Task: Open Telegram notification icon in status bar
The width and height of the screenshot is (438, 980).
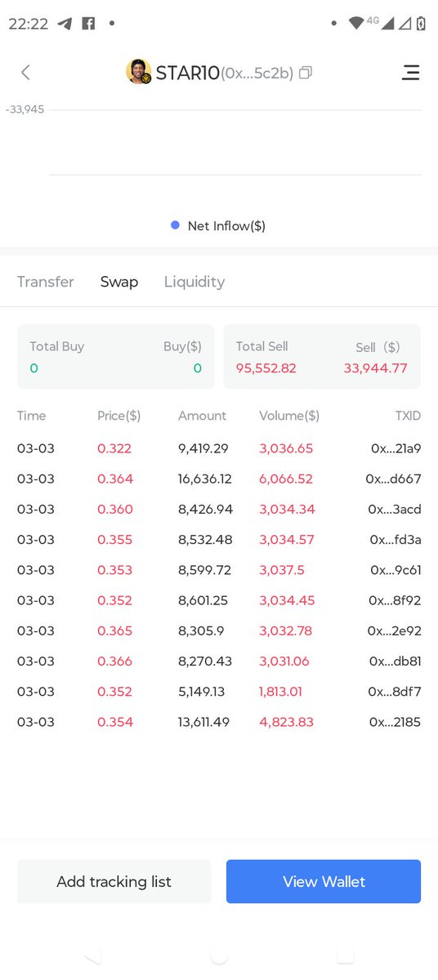Action: tap(65, 24)
